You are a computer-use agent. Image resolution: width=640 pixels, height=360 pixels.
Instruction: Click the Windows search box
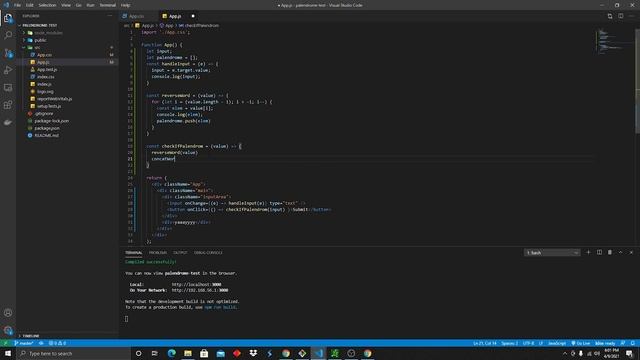73,353
